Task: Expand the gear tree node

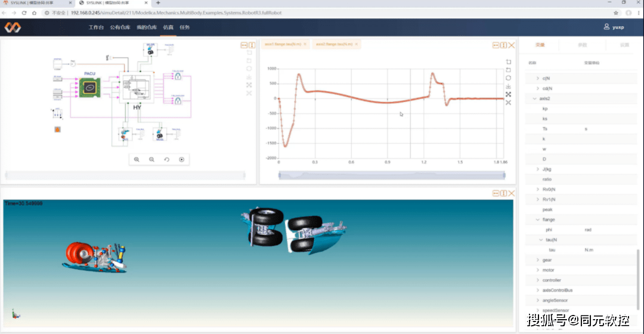Action: (538, 260)
